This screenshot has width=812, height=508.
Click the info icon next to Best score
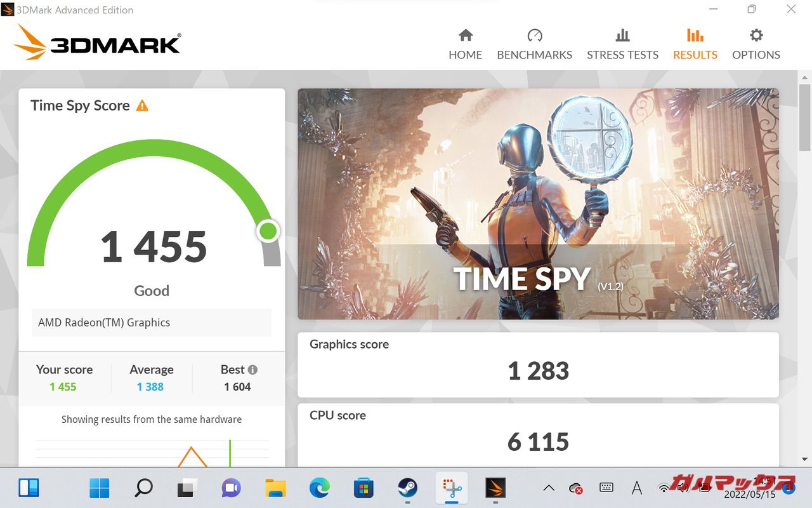(254, 370)
